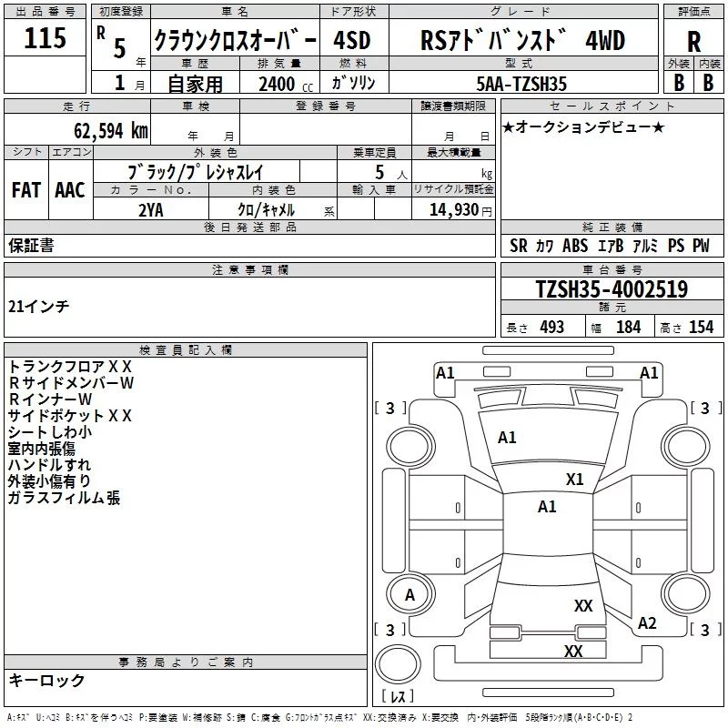728x728 pixels.
Task: Click the XX mark on the rear bumper
Action: tap(573, 651)
